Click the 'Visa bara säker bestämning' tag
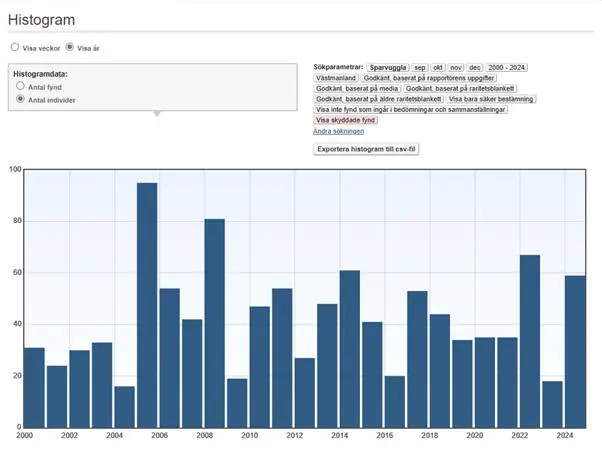The width and height of the screenshot is (602, 450). point(491,99)
